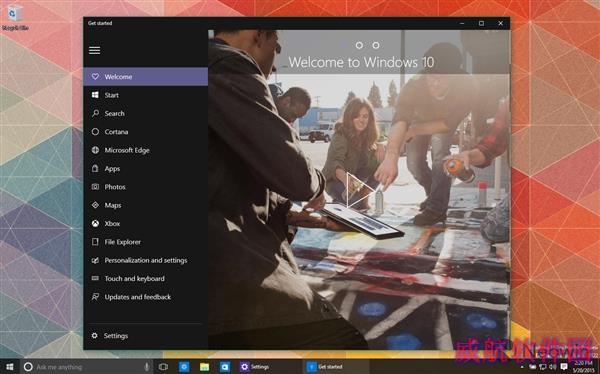
Task: Open the Store icon on taskbar
Action: [x=225, y=367]
